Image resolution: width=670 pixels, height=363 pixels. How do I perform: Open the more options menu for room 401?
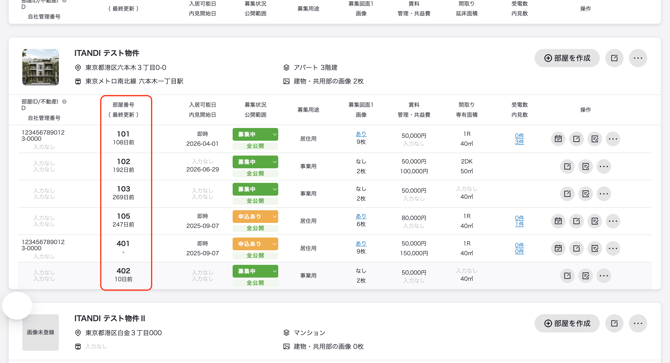tap(613, 248)
